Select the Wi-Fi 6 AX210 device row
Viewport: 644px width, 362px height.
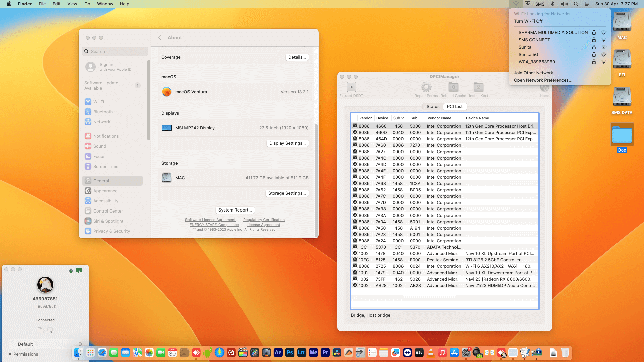coord(445,266)
